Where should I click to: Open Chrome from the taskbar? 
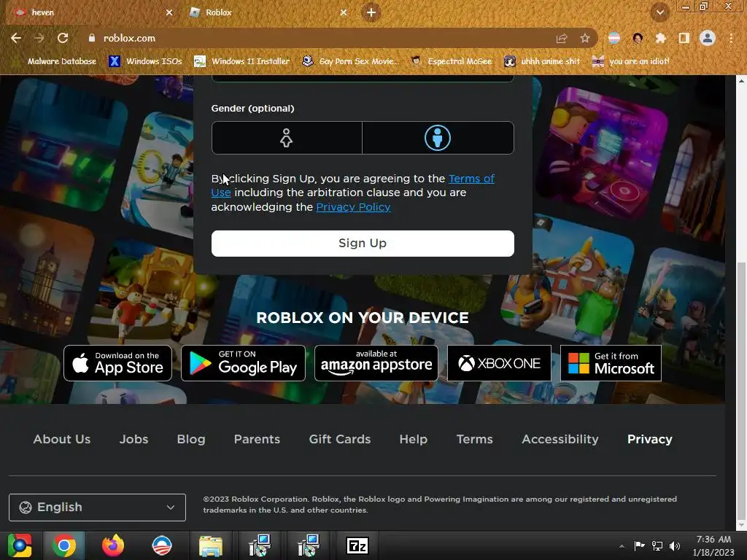pos(64,545)
